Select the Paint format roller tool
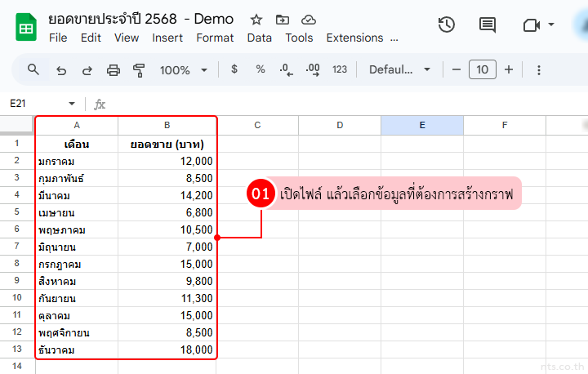The width and height of the screenshot is (588, 374). 138,70
